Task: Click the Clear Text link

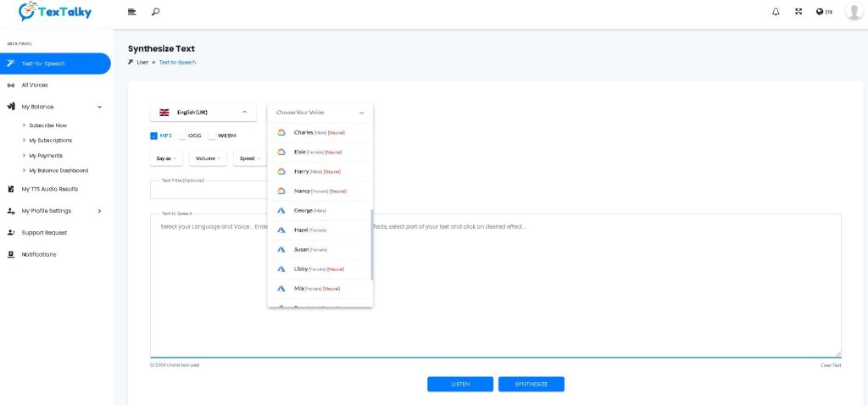Action: coord(831,365)
